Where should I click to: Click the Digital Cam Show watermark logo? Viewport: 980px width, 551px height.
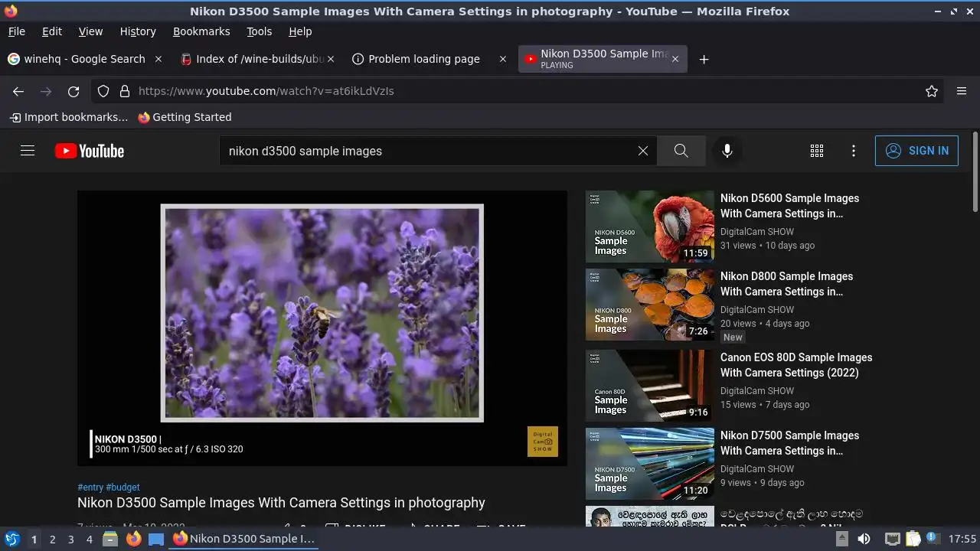click(543, 442)
